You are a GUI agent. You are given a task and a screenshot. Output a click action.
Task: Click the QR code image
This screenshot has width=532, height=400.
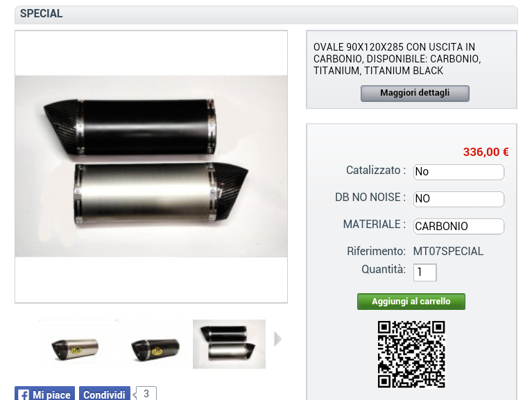coord(411,354)
